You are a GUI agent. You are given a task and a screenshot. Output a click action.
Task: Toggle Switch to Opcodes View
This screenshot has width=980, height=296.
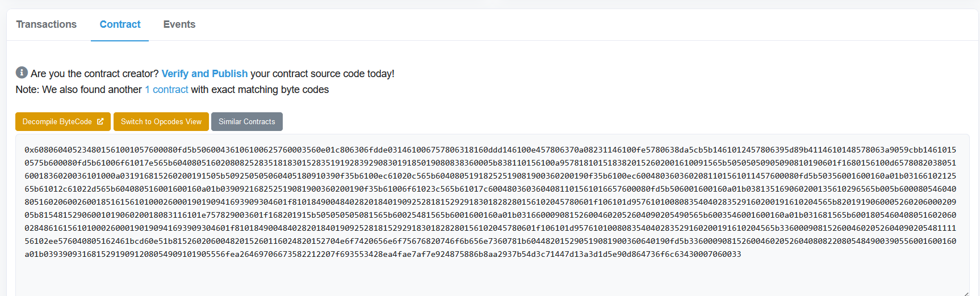[x=161, y=121]
